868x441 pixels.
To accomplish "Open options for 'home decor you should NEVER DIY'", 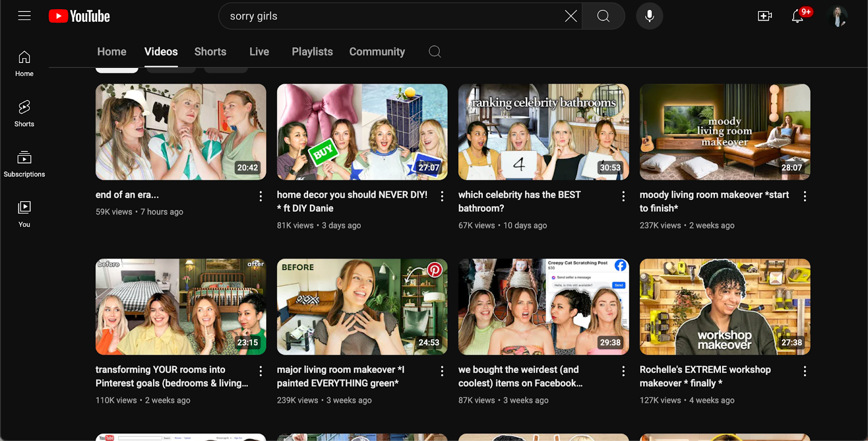I will (x=442, y=196).
